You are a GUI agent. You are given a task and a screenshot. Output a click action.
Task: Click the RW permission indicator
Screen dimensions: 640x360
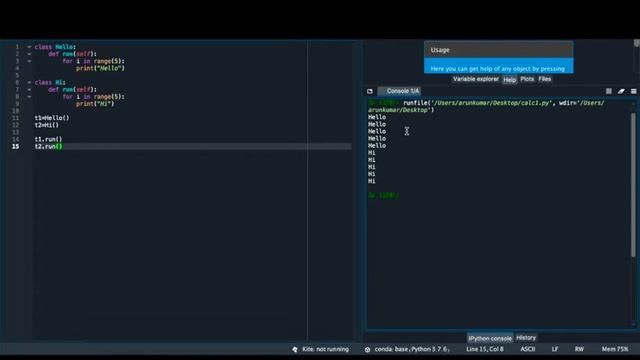[x=579, y=349]
